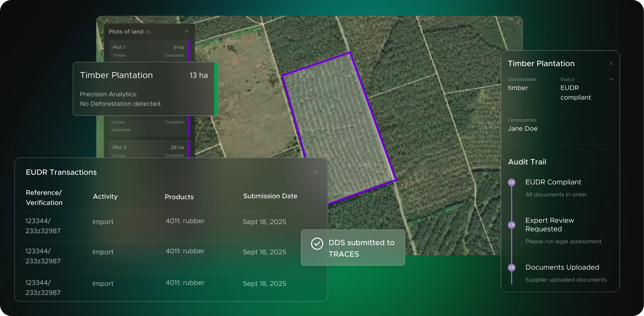
Task: Click the 'Timber Plantation' title in details panel
Action: click(x=541, y=64)
